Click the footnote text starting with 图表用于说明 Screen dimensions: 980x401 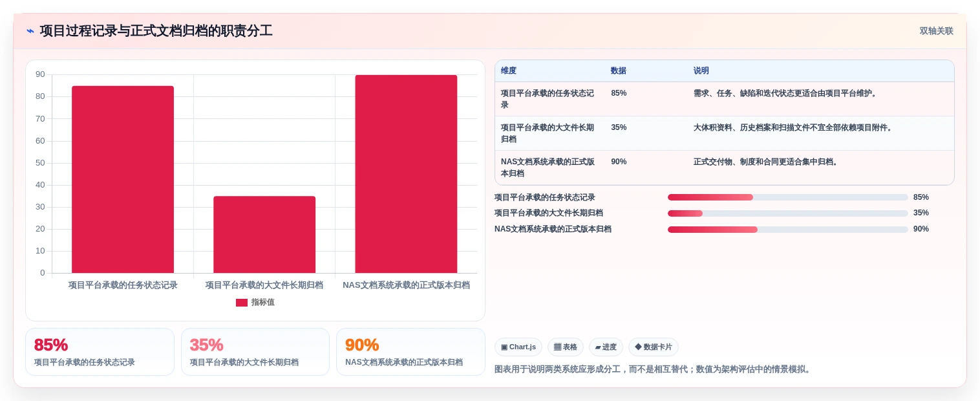click(x=652, y=369)
